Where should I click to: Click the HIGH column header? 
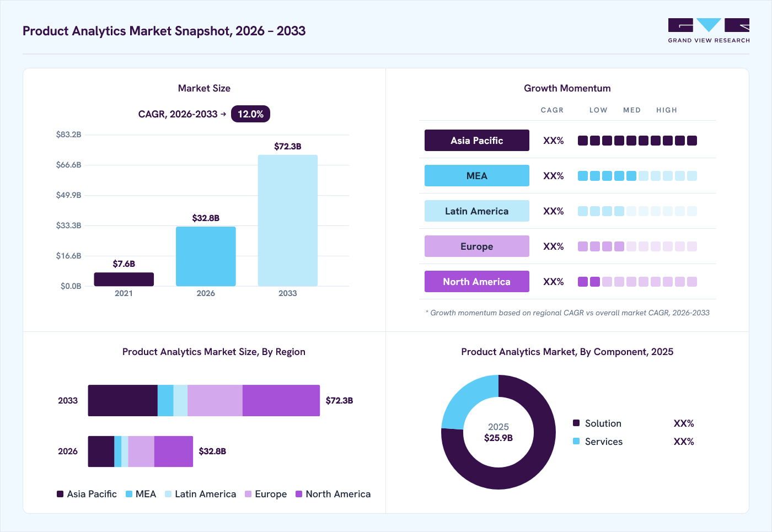(x=667, y=110)
